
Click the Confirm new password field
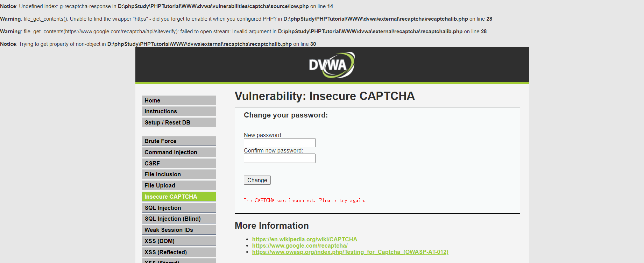click(x=279, y=158)
